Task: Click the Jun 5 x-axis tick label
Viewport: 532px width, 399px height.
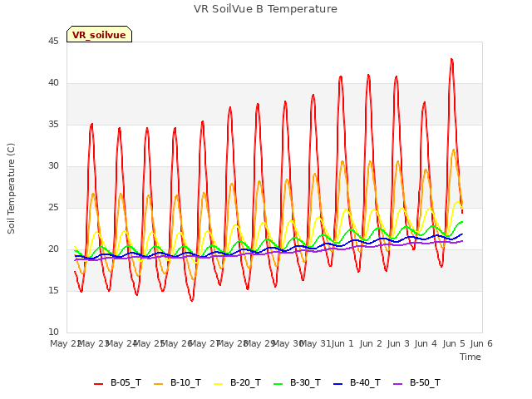Action: click(454, 343)
